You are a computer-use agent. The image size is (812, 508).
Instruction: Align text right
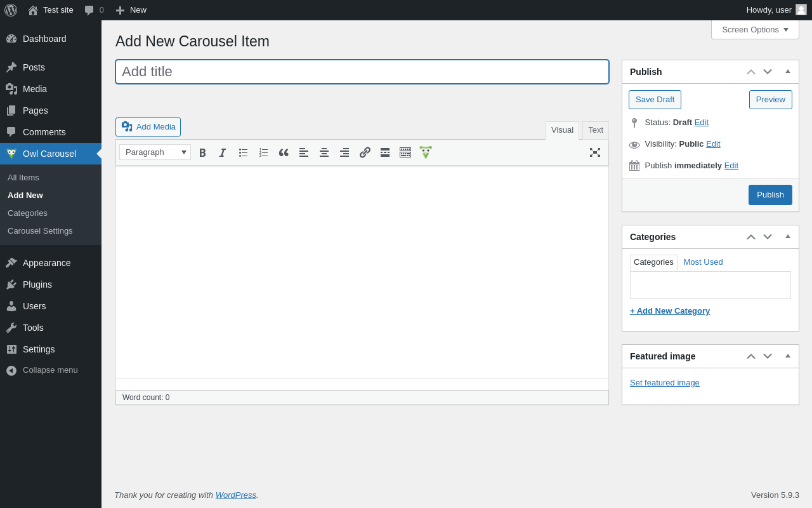(x=344, y=152)
